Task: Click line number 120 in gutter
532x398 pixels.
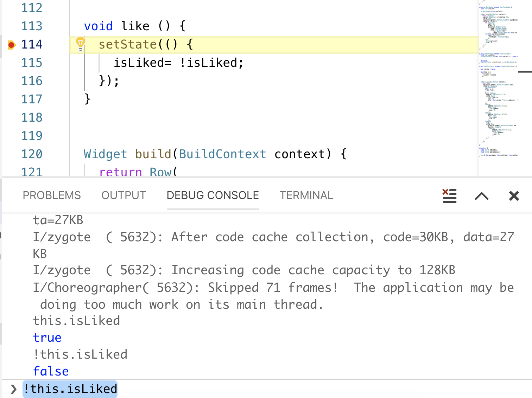Action: coord(32,154)
